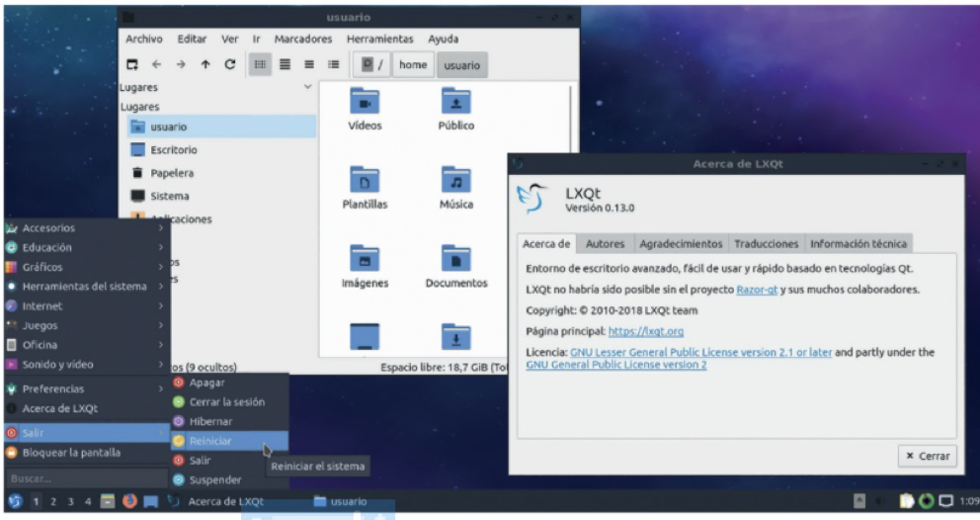The image size is (980, 520).
Task: Expand the Educación menu category
Action: 86,247
